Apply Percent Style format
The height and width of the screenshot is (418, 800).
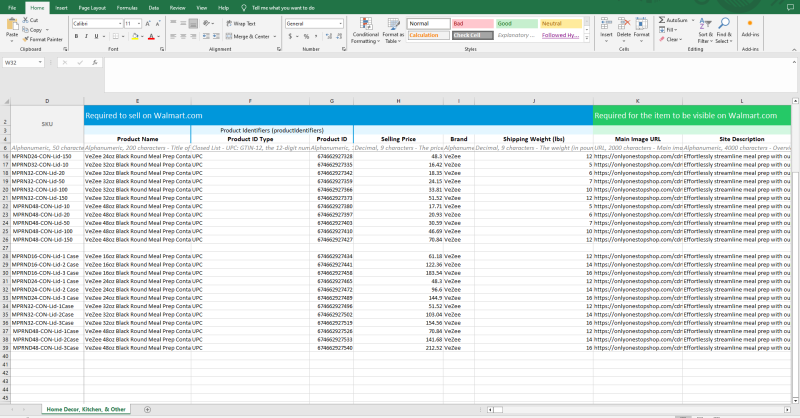pyautogui.click(x=306, y=36)
